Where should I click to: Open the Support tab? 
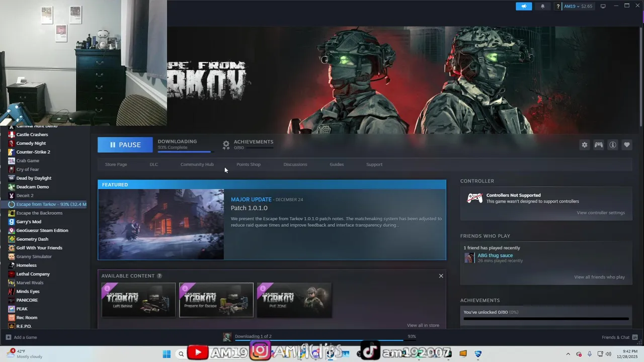click(x=374, y=164)
